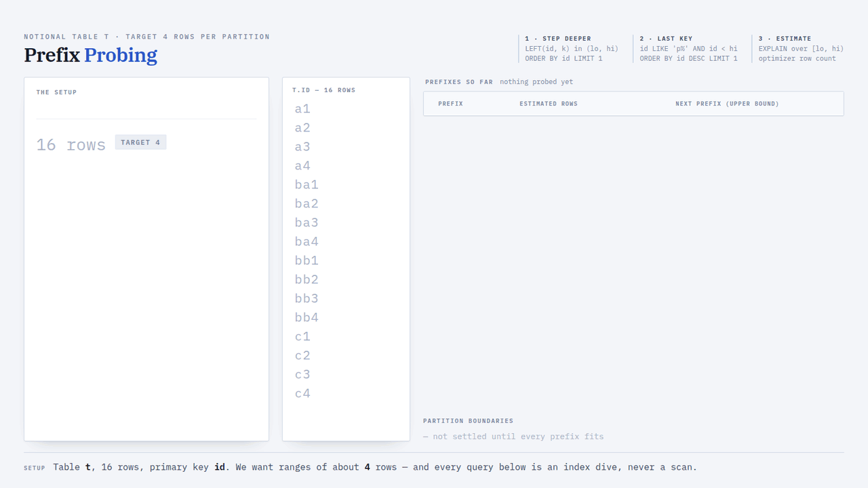Click the "not settled until every prefix fits" note
The height and width of the screenshot is (488, 868).
coord(513,436)
